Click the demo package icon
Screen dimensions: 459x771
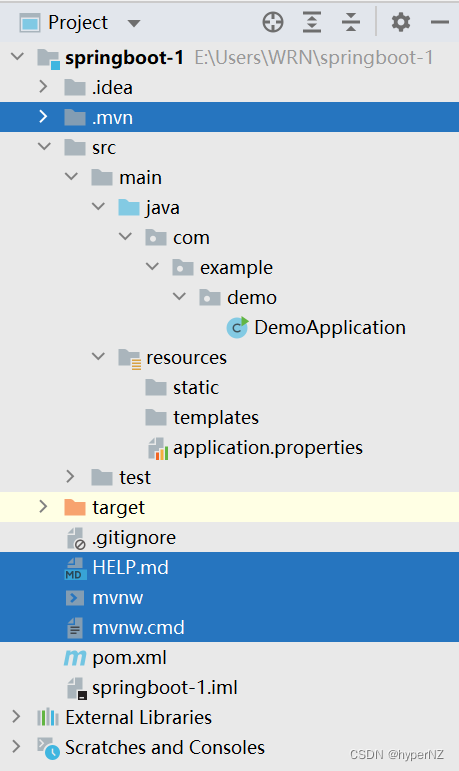[210, 297]
